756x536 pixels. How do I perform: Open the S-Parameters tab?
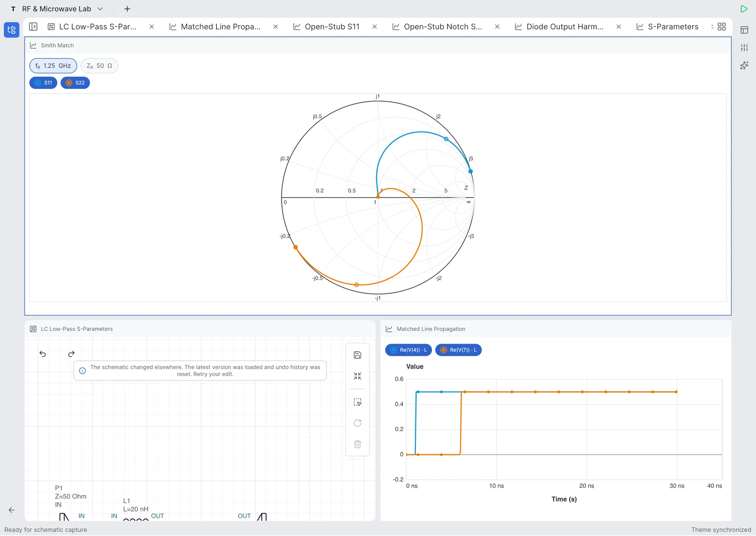pos(673,27)
